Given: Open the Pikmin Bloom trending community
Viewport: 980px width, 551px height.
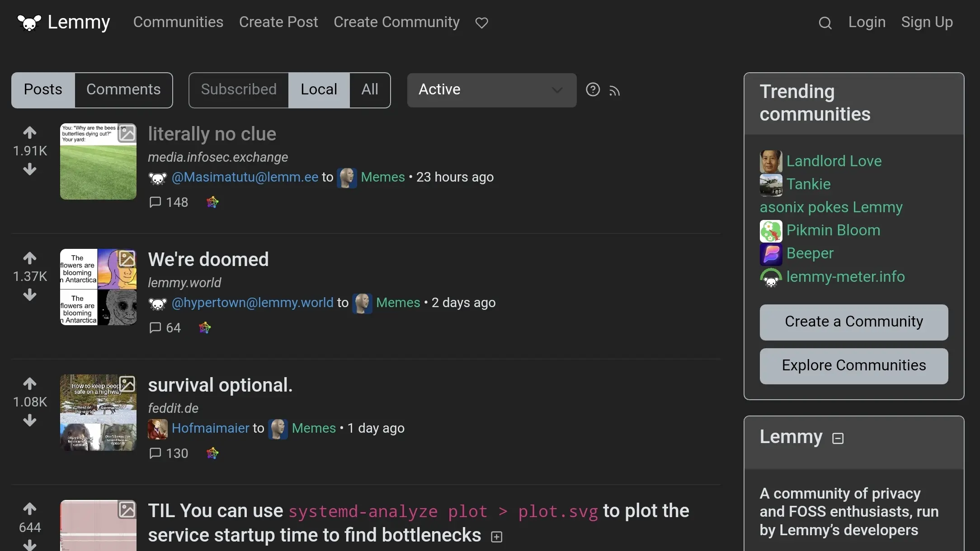Looking at the screenshot, I should tap(833, 230).
